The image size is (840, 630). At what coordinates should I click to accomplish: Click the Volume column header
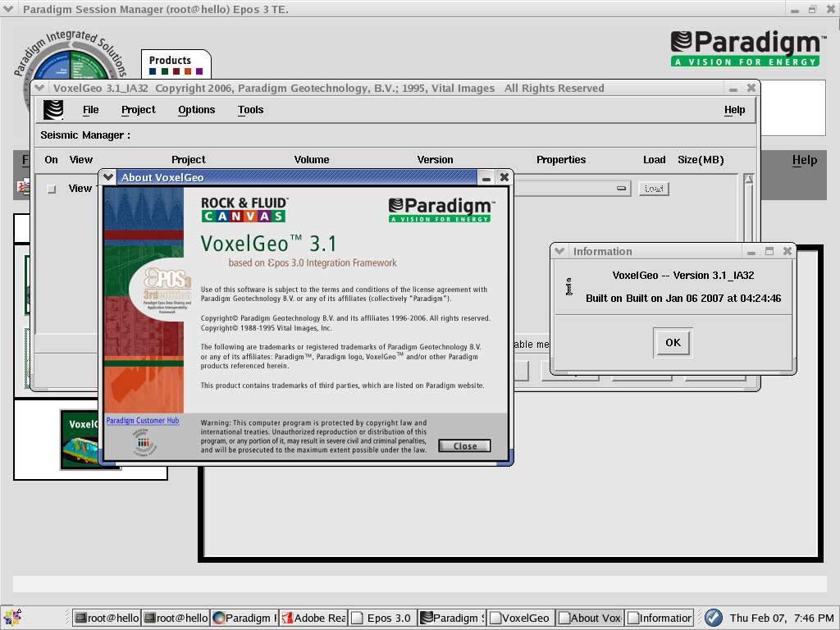312,160
